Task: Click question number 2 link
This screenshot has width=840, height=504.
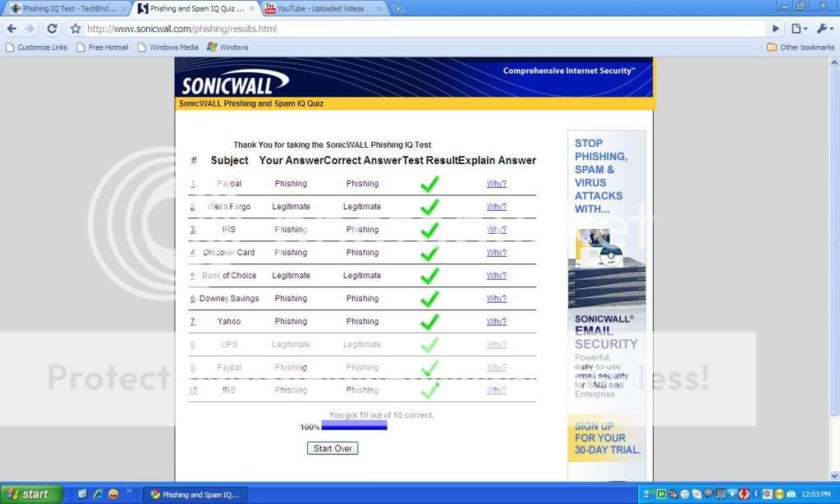Action: point(193,207)
